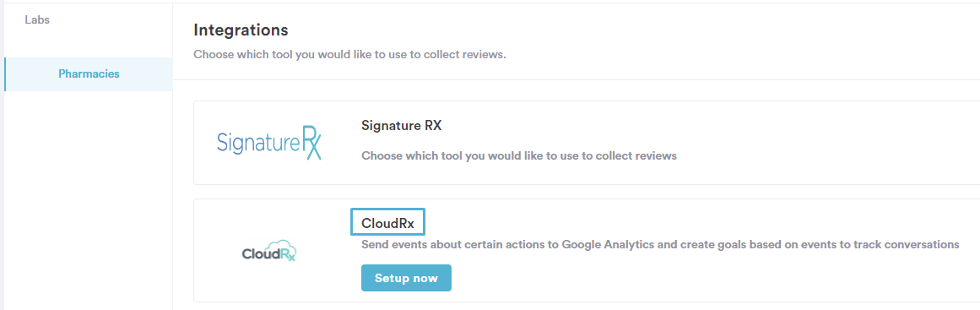Click the blue active bar beside Pharmacies
Screen dimensions: 980x310
5,74
